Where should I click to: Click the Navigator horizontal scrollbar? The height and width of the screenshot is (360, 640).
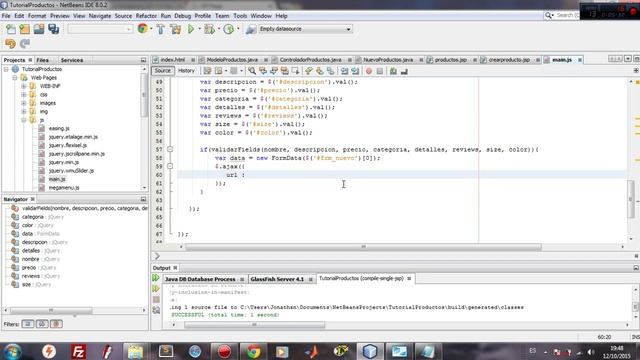(51, 311)
